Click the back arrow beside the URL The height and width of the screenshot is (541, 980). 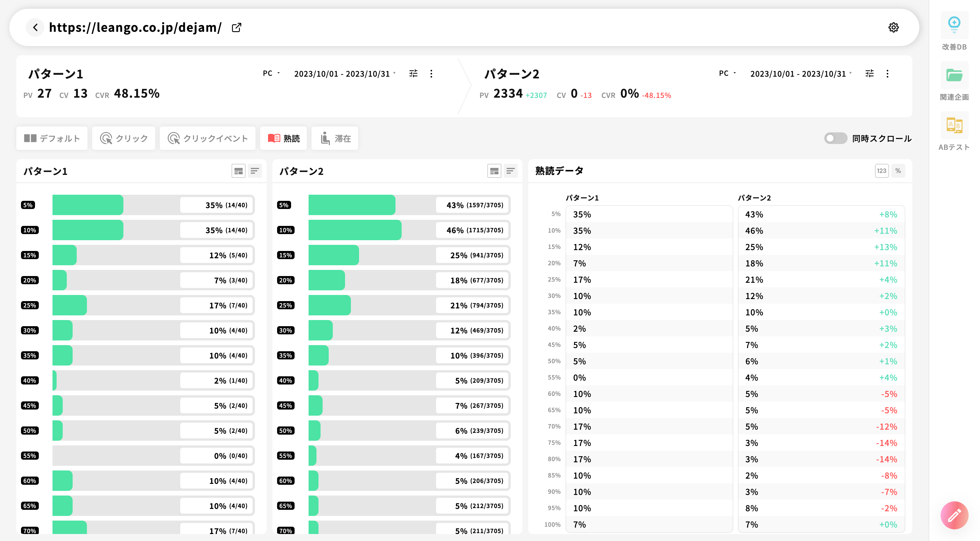click(35, 27)
